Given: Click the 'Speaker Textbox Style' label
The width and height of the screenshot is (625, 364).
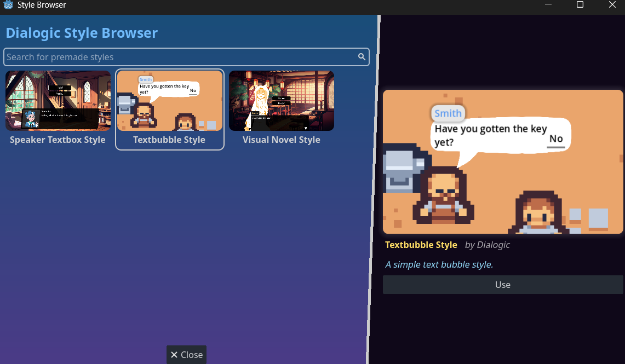Looking at the screenshot, I should 58,140.
